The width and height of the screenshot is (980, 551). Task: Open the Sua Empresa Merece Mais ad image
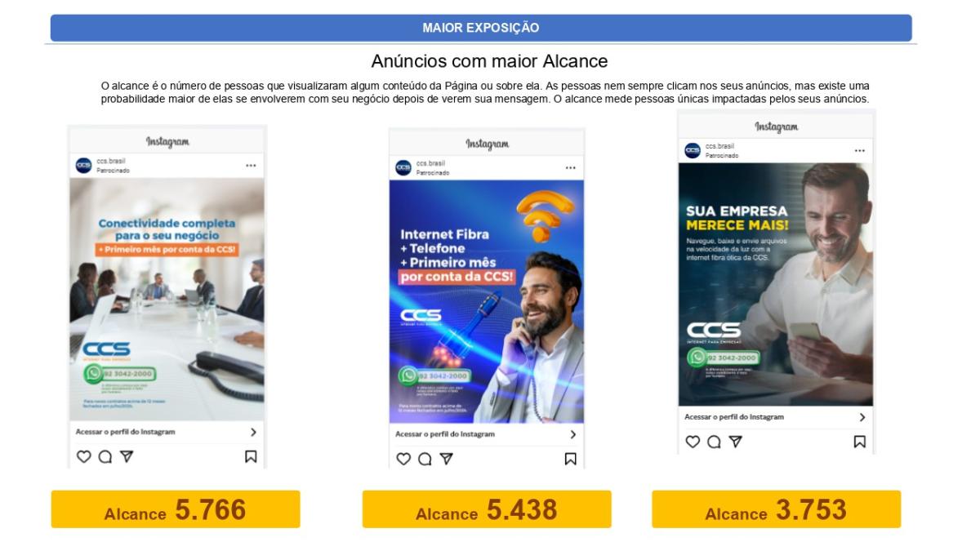pyautogui.click(x=776, y=284)
